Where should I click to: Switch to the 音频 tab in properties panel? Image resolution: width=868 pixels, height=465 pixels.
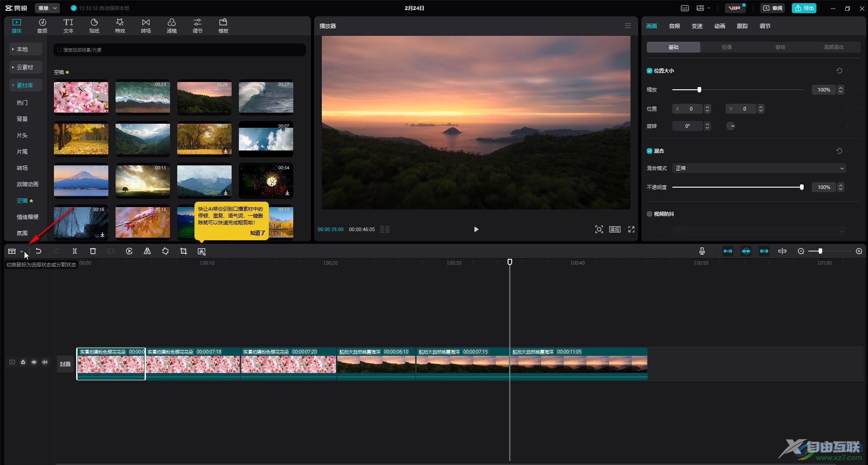click(674, 26)
